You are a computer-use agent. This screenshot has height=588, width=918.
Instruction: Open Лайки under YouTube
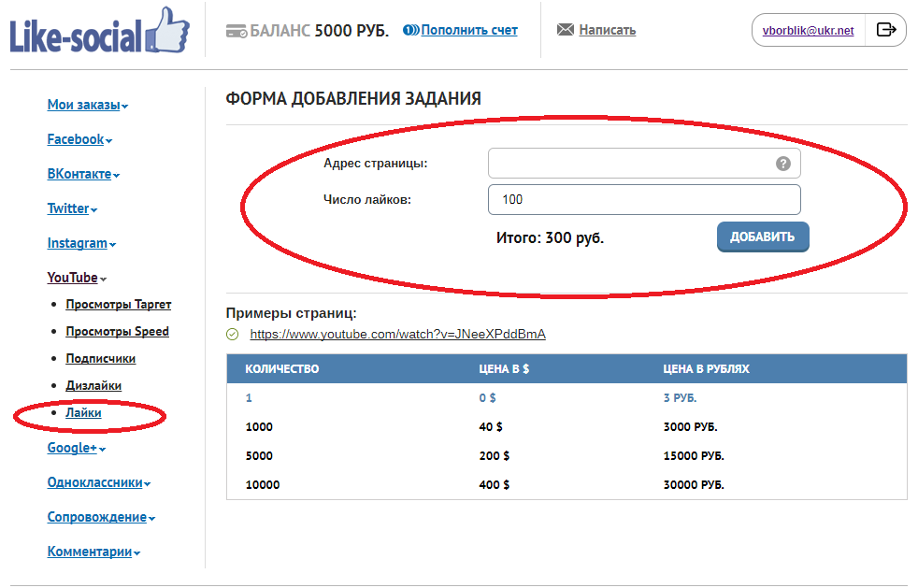click(x=83, y=413)
